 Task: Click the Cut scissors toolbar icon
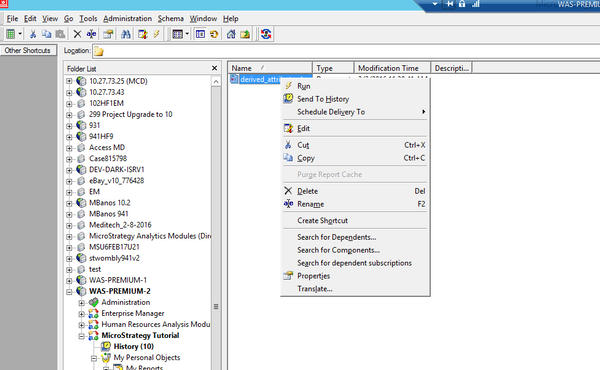(33, 34)
